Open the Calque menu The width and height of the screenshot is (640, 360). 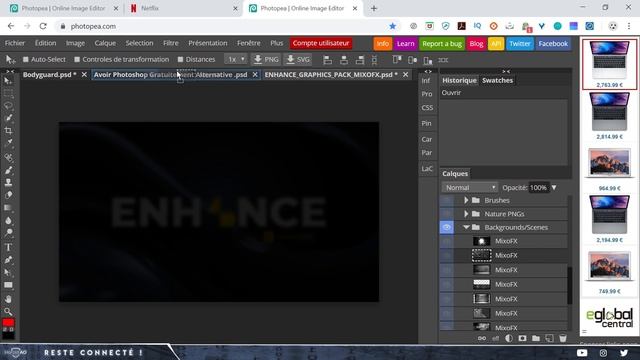click(x=105, y=43)
